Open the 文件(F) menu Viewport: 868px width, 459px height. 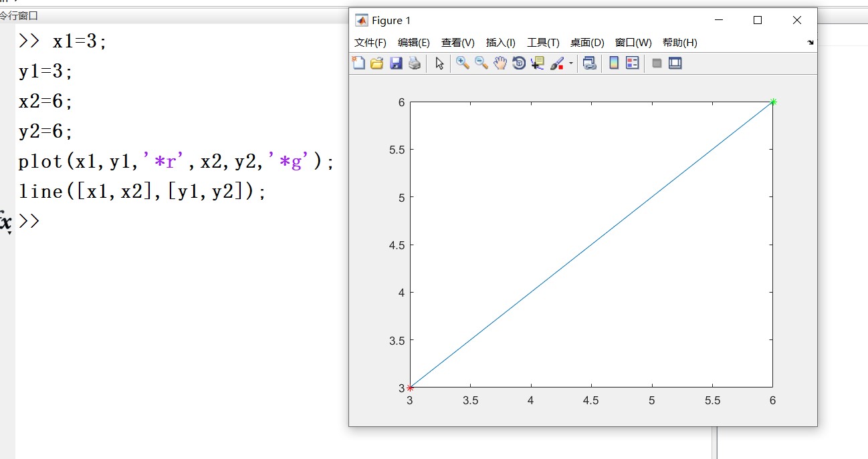pos(370,43)
